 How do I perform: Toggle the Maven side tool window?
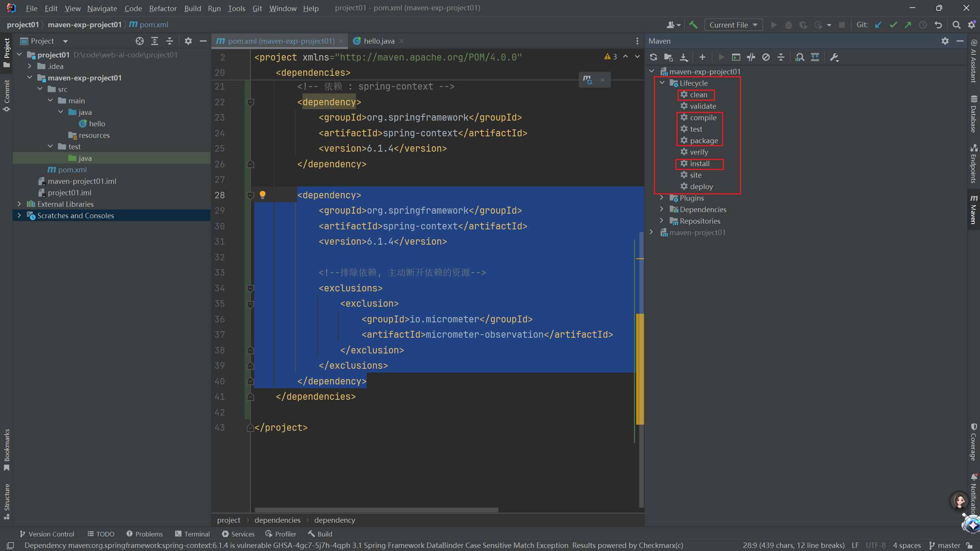(x=974, y=210)
